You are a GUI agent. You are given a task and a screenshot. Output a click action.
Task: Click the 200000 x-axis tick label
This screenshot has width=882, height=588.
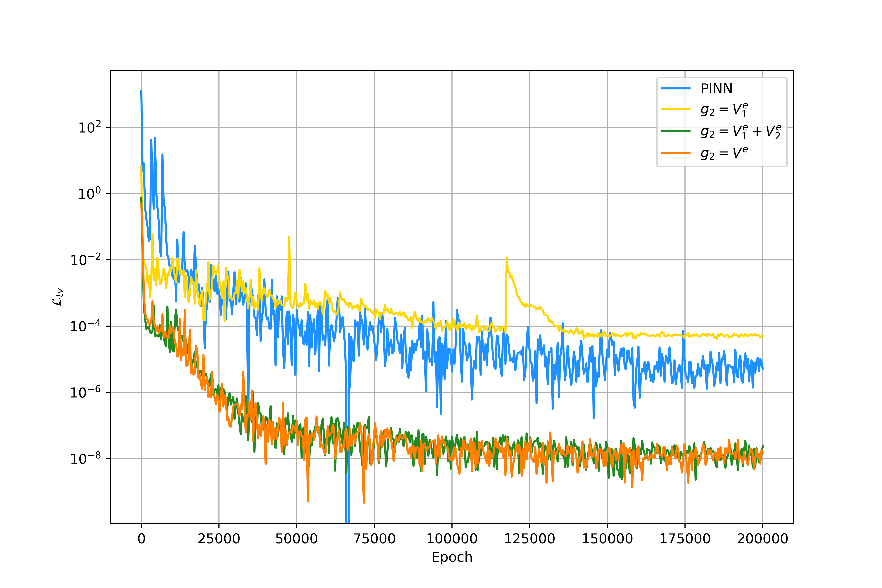pyautogui.click(x=762, y=538)
